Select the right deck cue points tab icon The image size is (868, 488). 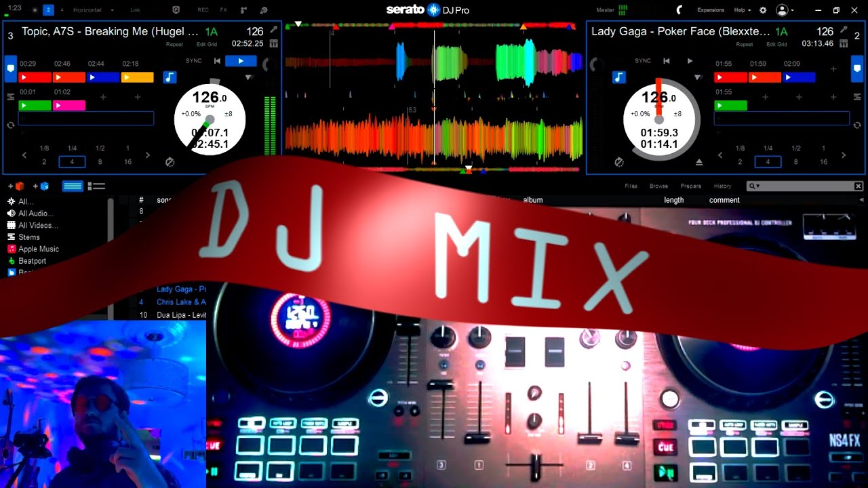pyautogui.click(x=856, y=68)
